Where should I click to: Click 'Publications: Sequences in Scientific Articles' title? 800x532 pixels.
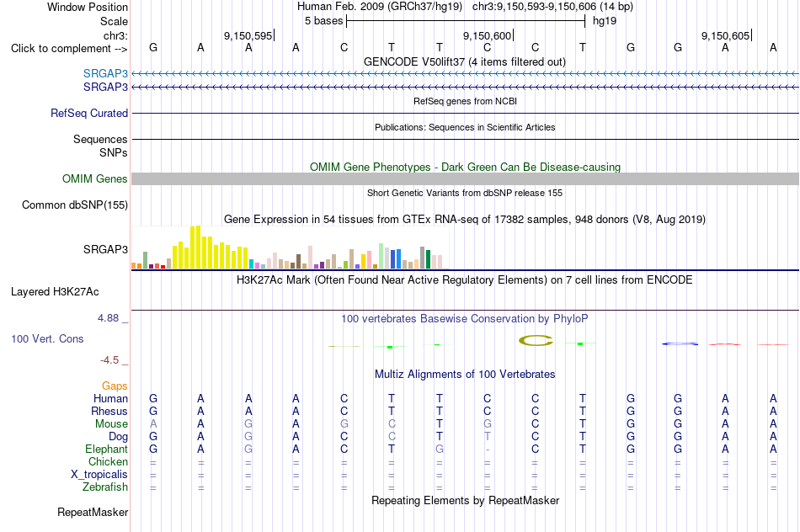click(x=465, y=127)
